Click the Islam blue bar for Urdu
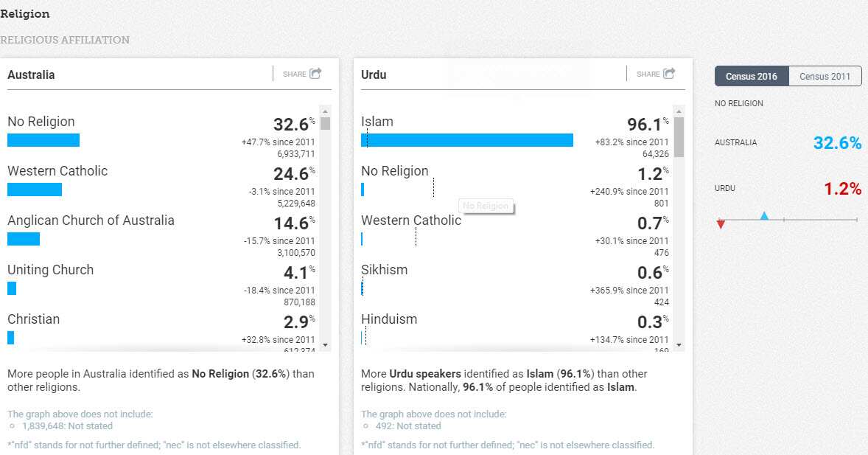 pos(467,140)
